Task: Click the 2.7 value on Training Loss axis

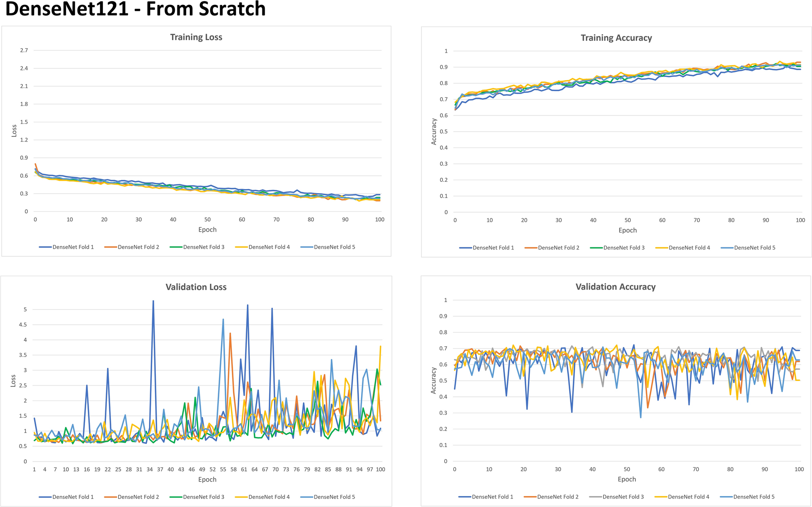Action: click(24, 50)
